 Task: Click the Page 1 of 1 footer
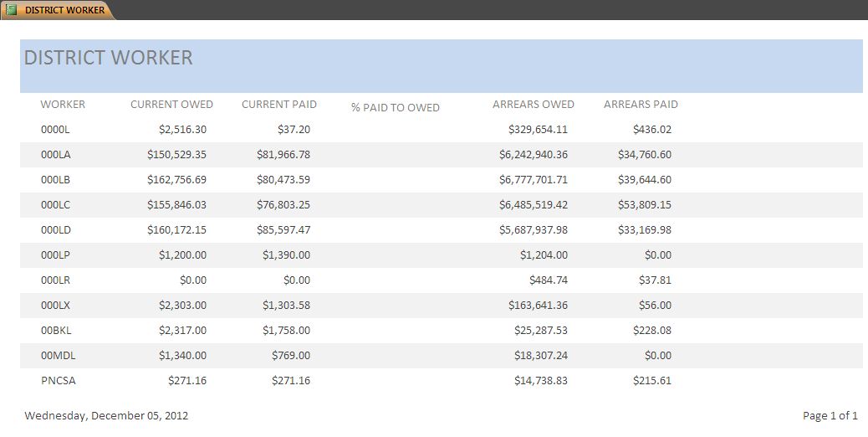tap(830, 415)
